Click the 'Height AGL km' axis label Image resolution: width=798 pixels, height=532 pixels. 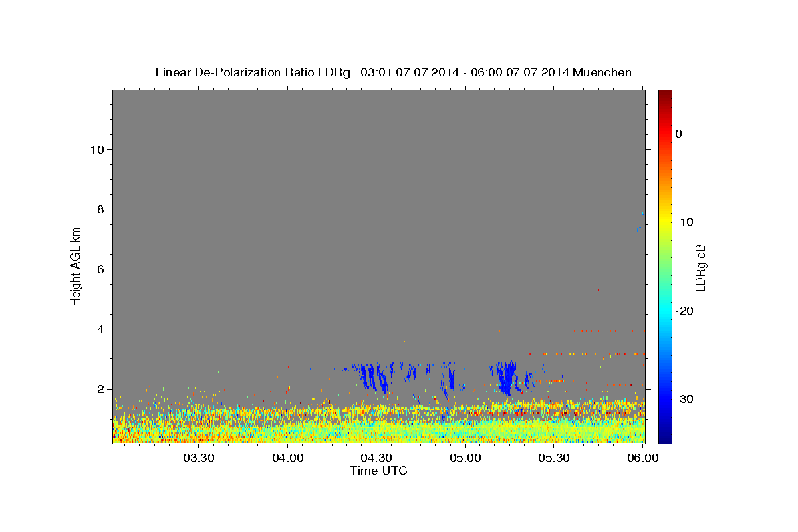pos(76,266)
